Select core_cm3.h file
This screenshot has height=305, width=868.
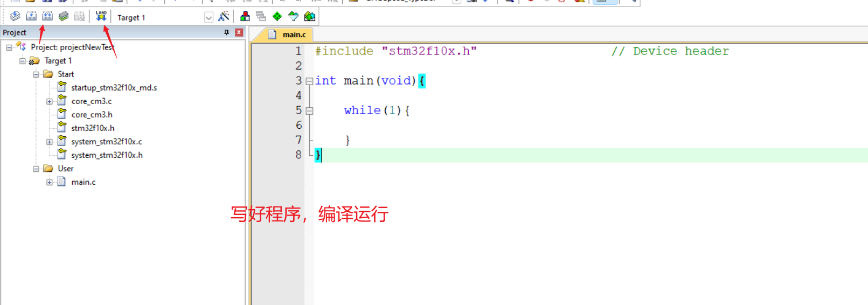[92, 115]
